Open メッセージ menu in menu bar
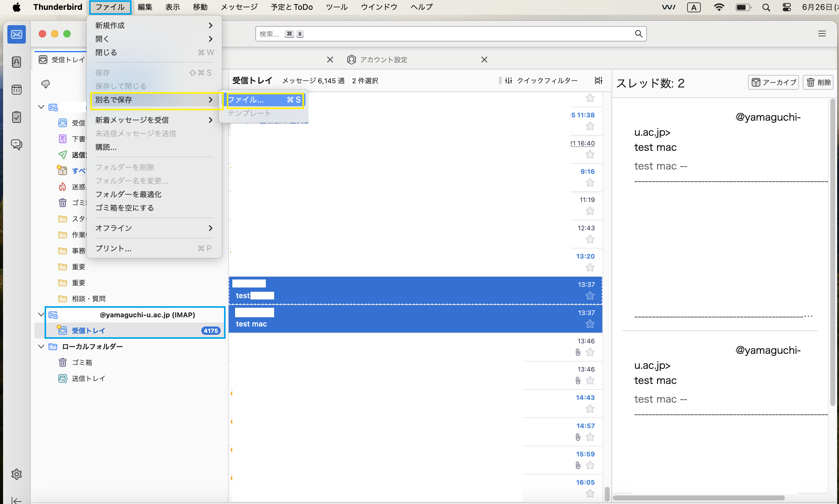The height and width of the screenshot is (504, 839). (239, 7)
